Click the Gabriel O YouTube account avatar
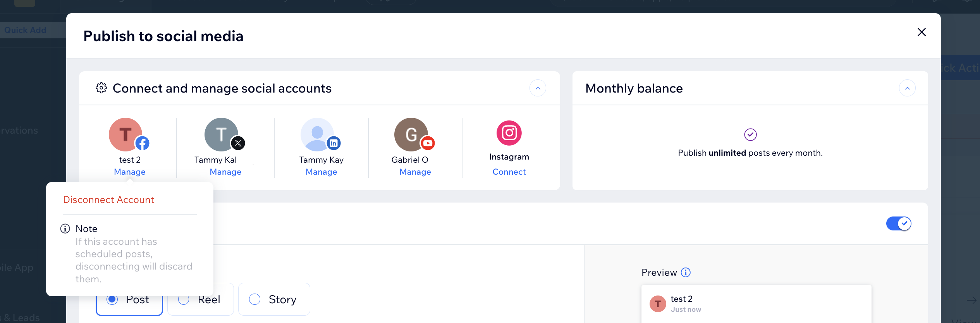 click(411, 134)
